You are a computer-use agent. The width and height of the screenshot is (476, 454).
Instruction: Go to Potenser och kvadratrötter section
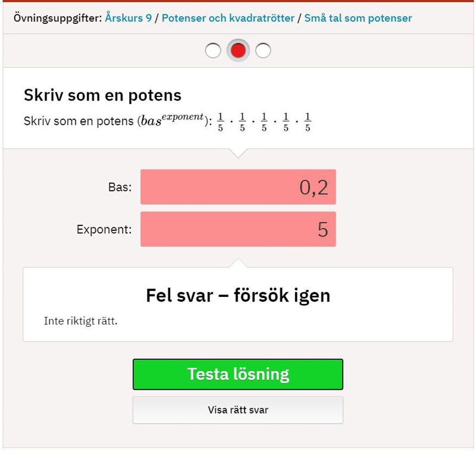[x=228, y=18]
